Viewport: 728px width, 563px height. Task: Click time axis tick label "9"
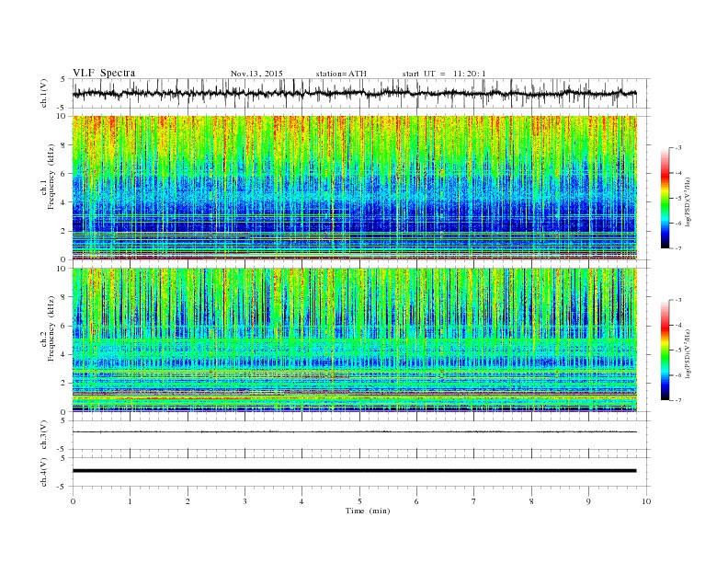[x=588, y=501]
